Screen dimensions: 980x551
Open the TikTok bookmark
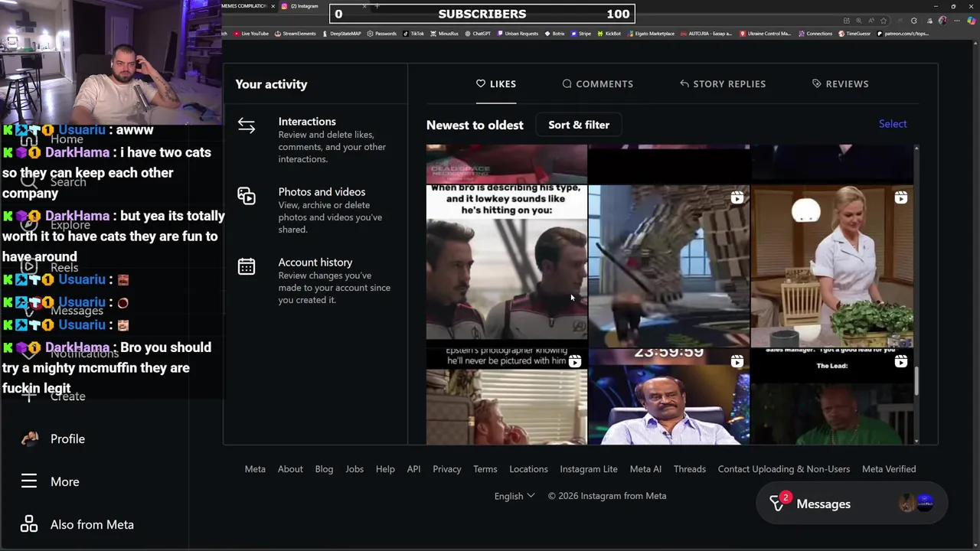click(413, 34)
